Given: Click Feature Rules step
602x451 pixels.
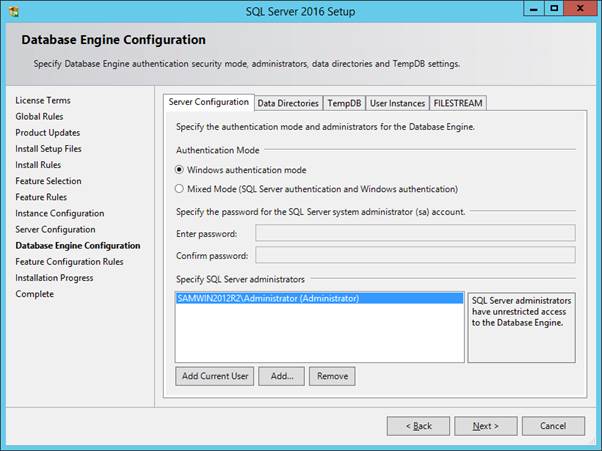Looking at the screenshot, I should [41, 197].
